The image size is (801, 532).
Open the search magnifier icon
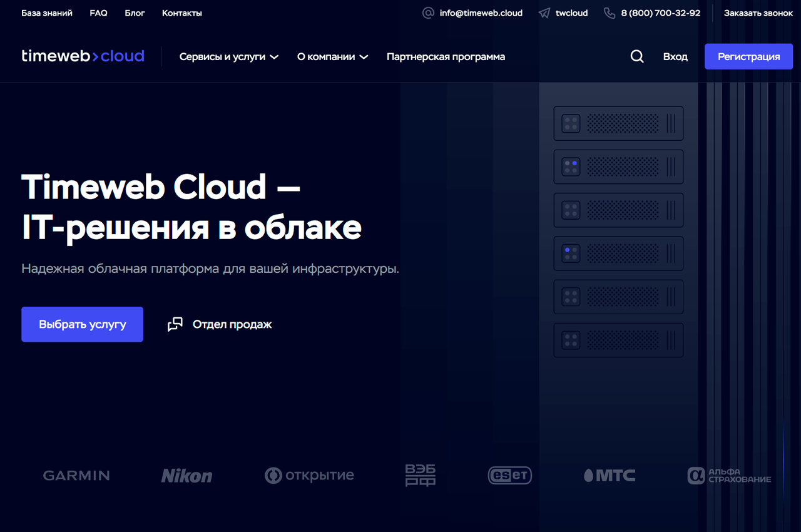tap(637, 57)
